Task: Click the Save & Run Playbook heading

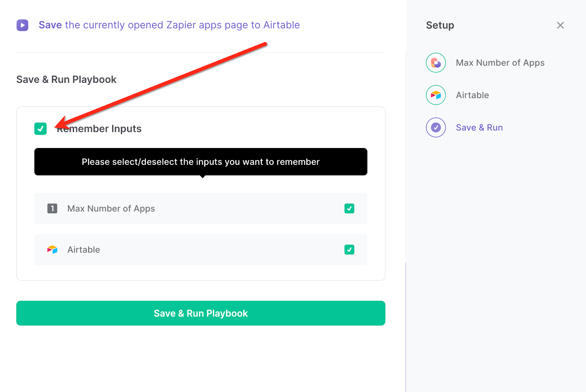Action: tap(66, 79)
